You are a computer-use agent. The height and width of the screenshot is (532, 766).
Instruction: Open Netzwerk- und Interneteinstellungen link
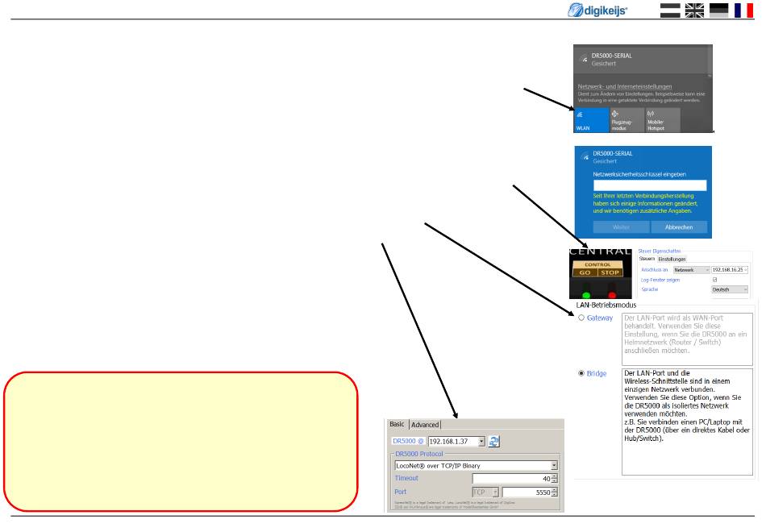click(625, 86)
